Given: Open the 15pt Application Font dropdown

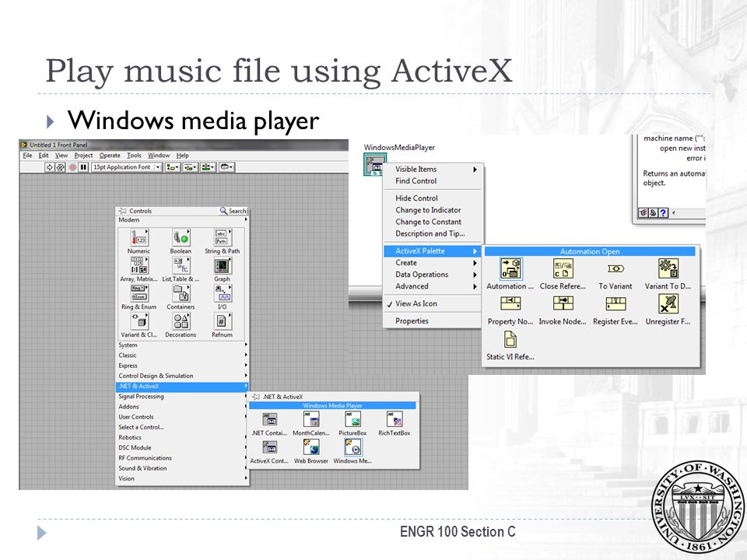Looking at the screenshot, I should pos(127,167).
